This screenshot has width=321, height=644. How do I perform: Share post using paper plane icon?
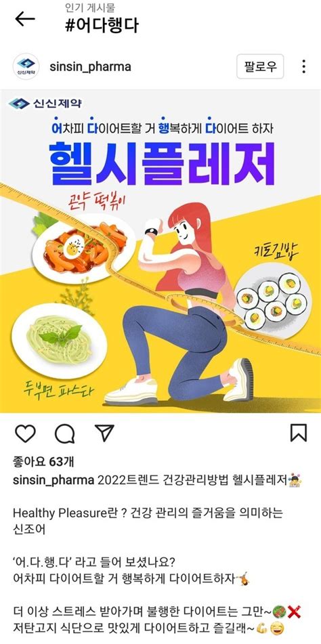coord(104,433)
